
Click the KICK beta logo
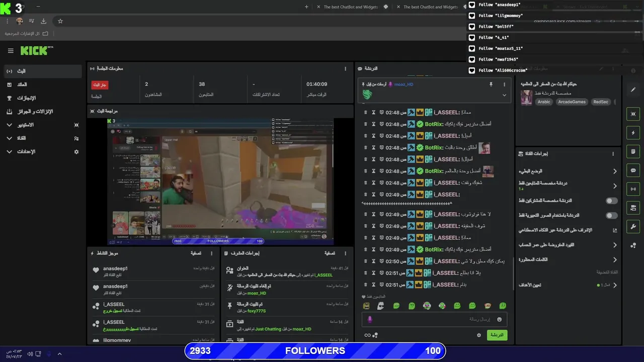(37, 50)
